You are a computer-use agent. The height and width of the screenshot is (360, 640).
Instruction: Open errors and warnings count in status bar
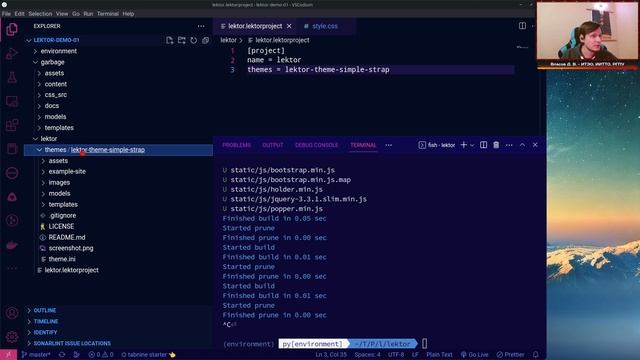pos(101,355)
